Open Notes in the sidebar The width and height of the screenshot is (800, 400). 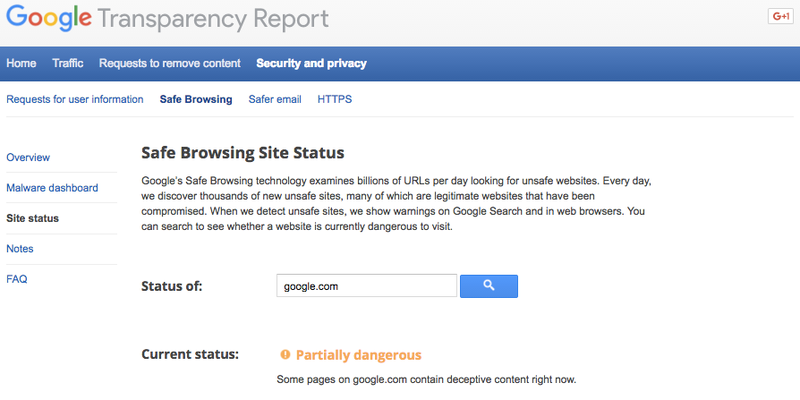[20, 249]
